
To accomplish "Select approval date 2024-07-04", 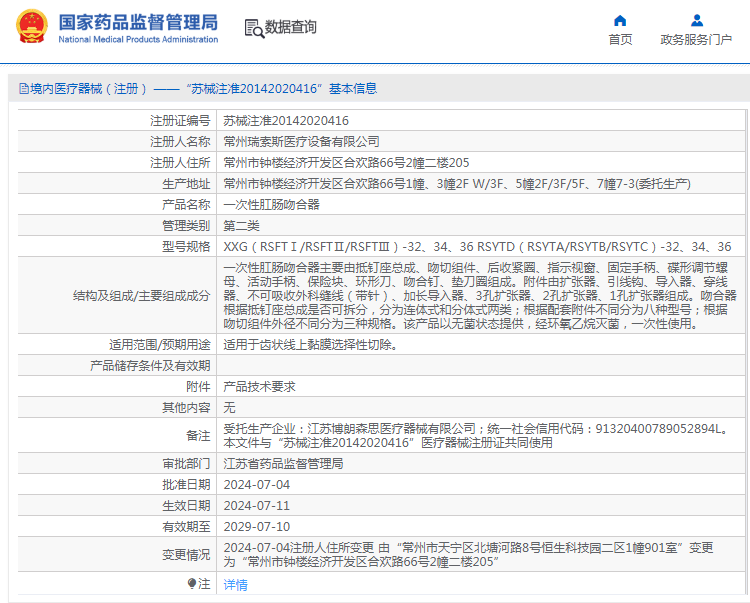I will click(256, 485).
